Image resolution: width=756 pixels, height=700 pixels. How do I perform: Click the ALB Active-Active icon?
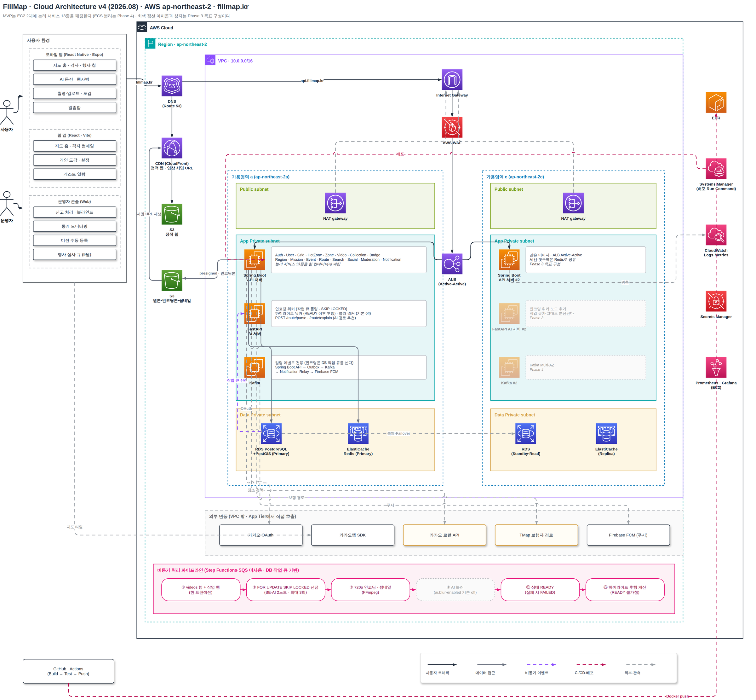[452, 263]
